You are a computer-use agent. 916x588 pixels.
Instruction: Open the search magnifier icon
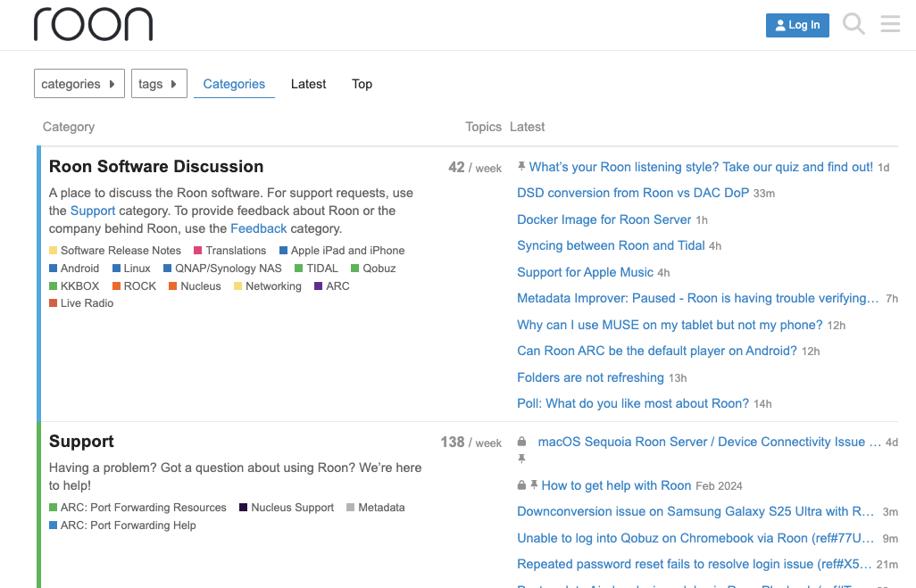click(x=854, y=24)
